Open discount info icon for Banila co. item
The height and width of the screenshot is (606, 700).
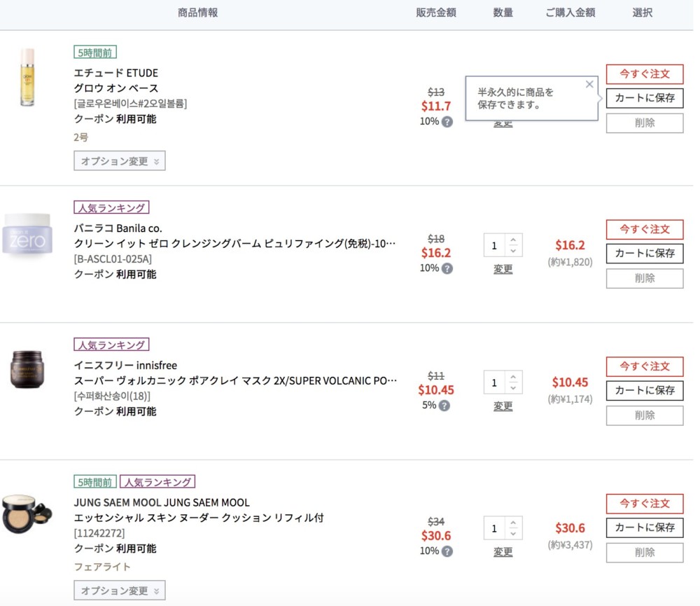coord(447,268)
